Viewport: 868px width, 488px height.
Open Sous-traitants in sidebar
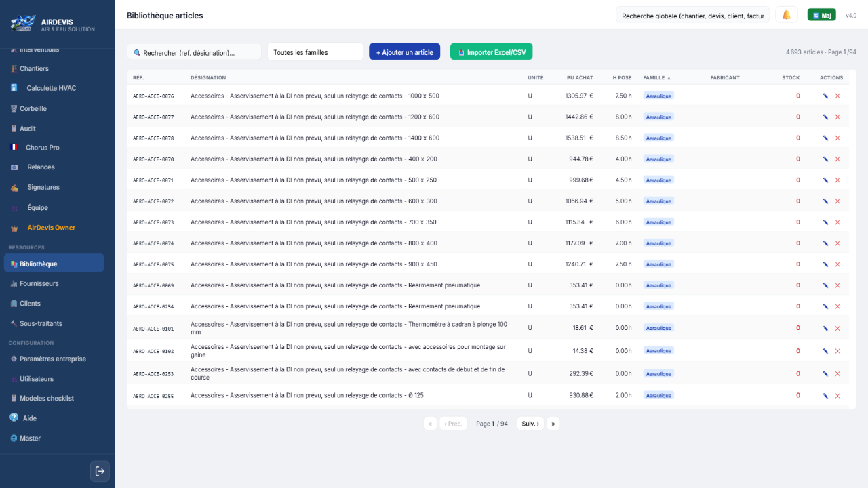coord(41,323)
